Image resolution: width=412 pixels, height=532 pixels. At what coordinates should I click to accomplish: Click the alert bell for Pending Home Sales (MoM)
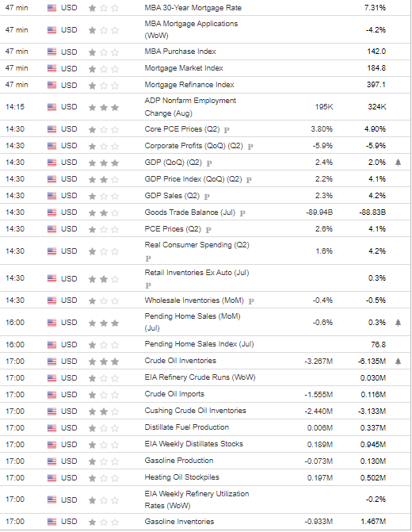(398, 323)
